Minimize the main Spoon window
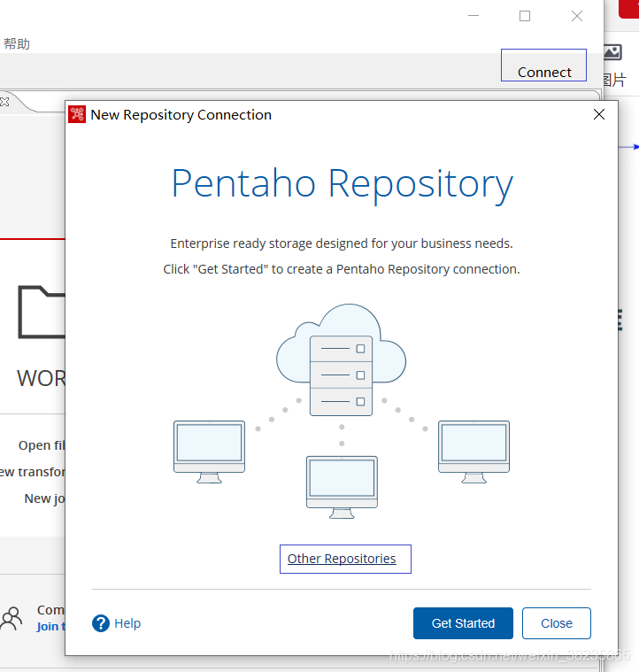The width and height of the screenshot is (639, 672). 473,16
